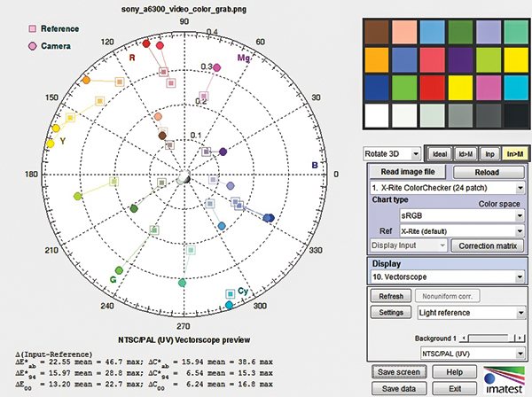Click the magenta patch in ColorChecker
Screen dimensions: 532x397
489,88
